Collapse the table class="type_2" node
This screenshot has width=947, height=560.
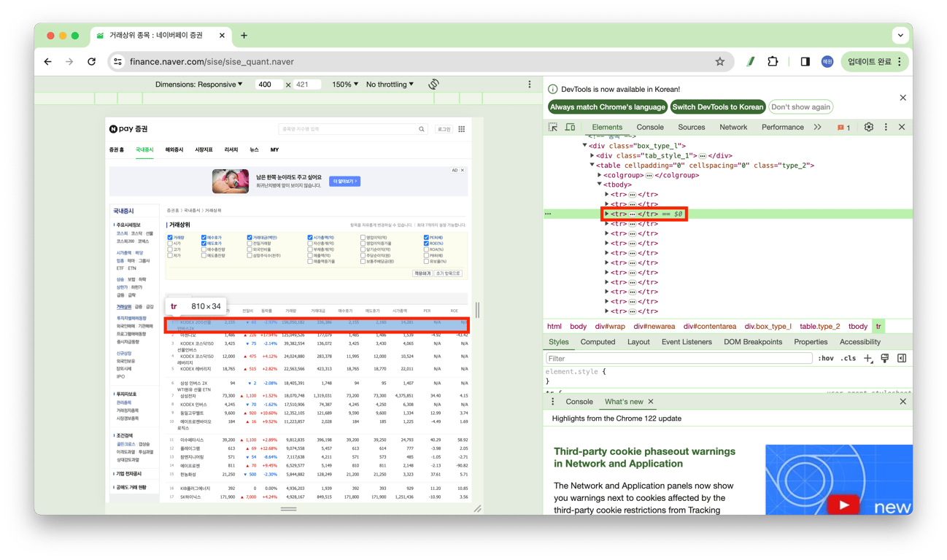coord(592,166)
